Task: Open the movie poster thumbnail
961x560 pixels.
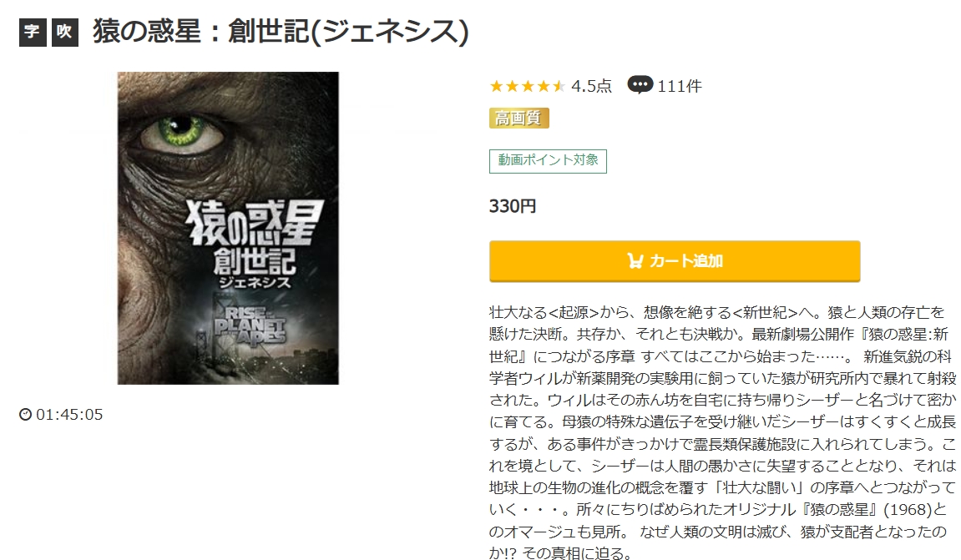Action: coord(228,228)
